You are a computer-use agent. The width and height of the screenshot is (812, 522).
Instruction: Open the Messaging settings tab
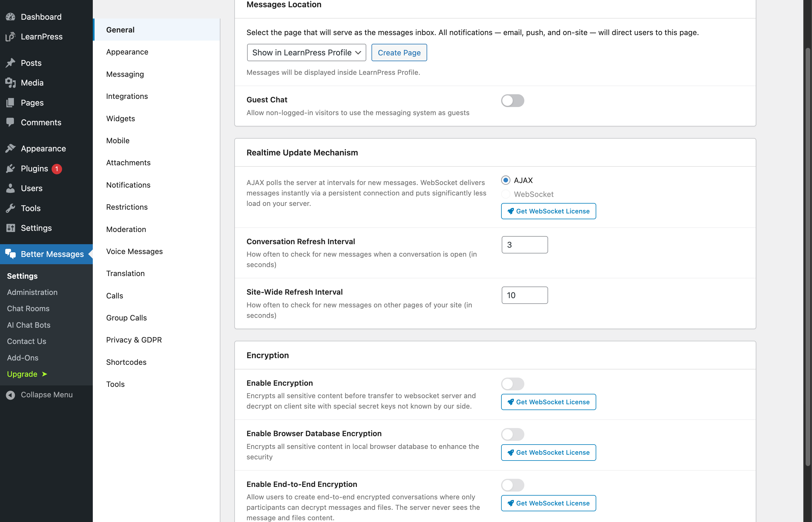point(157,74)
